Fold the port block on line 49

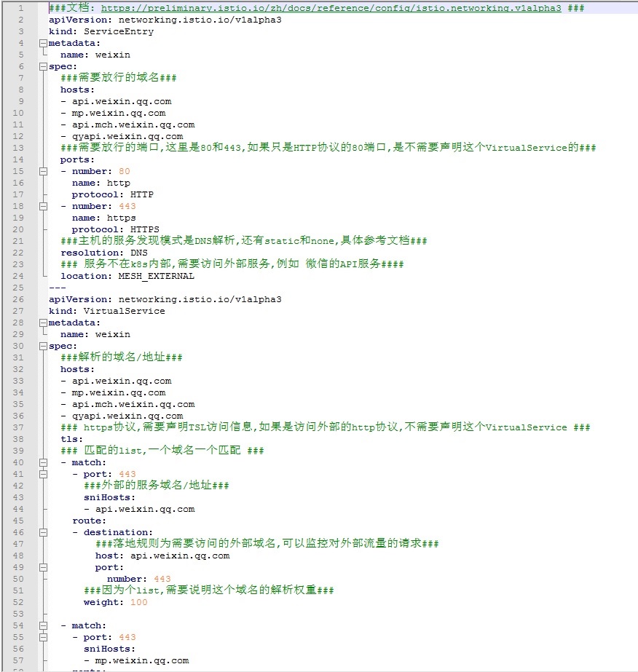(44, 567)
